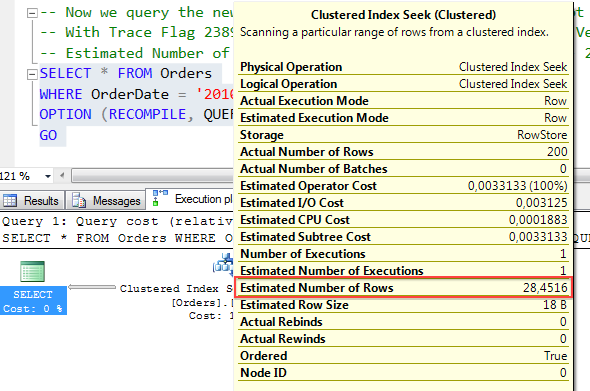
Task: Click the Clustered Index Seek operator label
Action: click(176, 289)
